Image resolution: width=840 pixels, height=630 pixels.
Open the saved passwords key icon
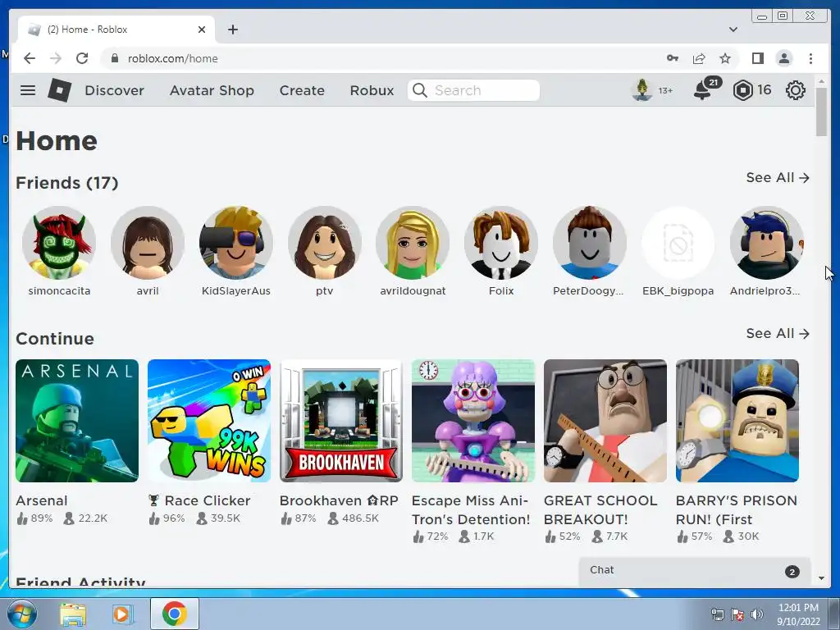click(673, 58)
